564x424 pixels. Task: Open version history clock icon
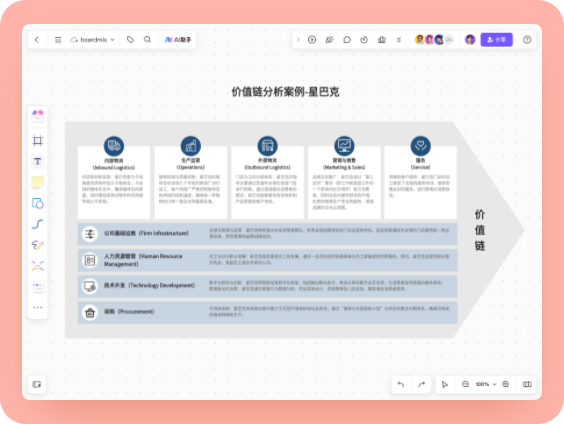pos(364,40)
